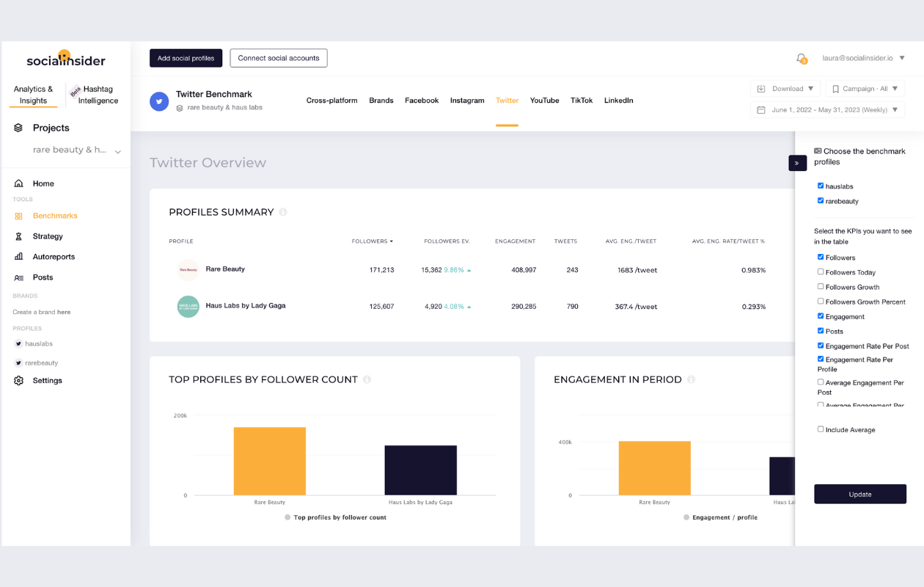
Task: Click the Autoreports bar chart icon
Action: (18, 257)
